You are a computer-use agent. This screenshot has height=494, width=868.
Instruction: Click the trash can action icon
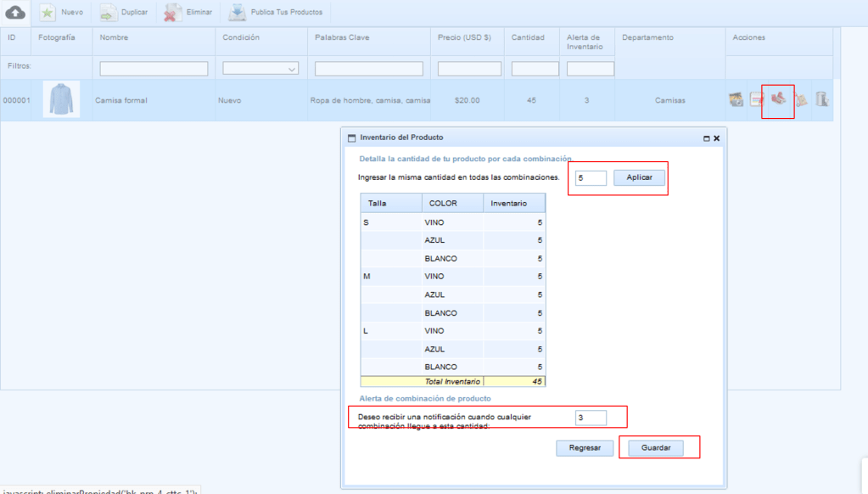click(821, 100)
